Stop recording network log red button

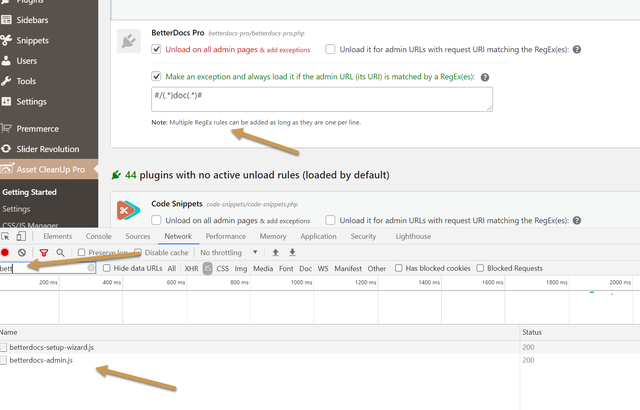(x=5, y=253)
